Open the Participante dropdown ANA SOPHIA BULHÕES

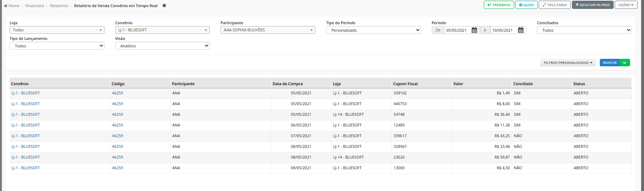click(268, 30)
